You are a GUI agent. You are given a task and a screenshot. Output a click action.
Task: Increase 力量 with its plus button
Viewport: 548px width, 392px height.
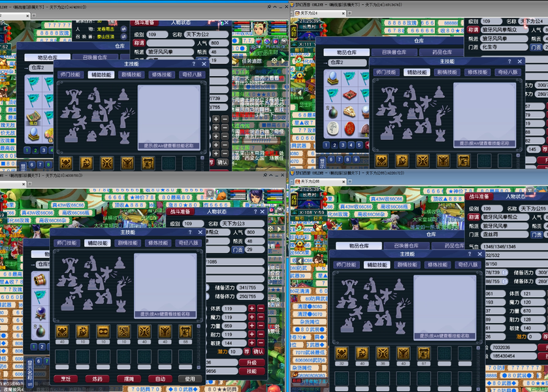point(251,326)
